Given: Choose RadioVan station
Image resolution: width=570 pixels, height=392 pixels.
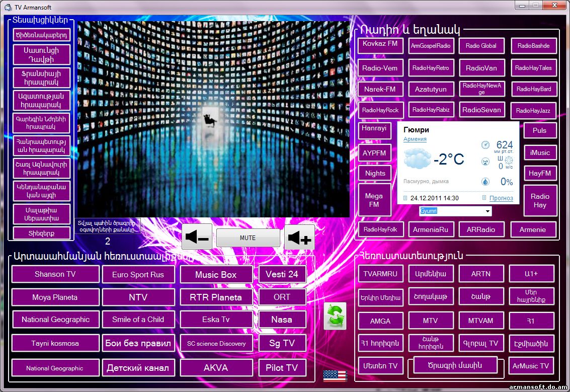Looking at the screenshot, I should point(481,68).
